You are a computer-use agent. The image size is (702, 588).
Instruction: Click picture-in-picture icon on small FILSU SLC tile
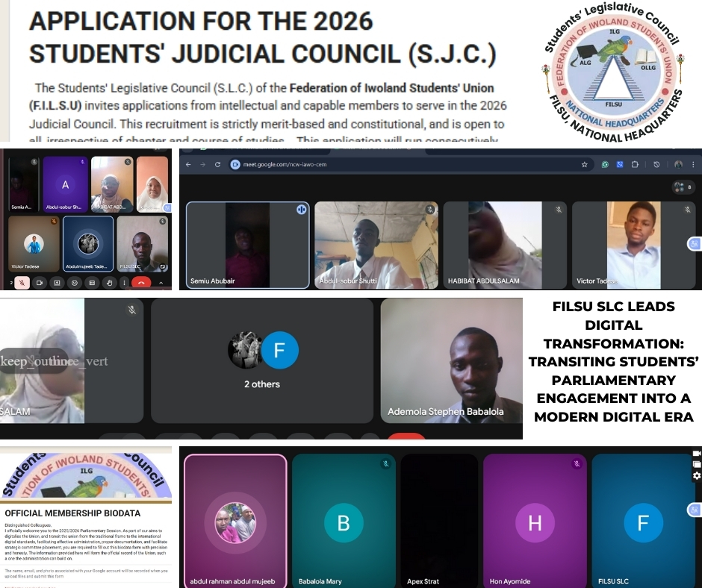(x=163, y=266)
